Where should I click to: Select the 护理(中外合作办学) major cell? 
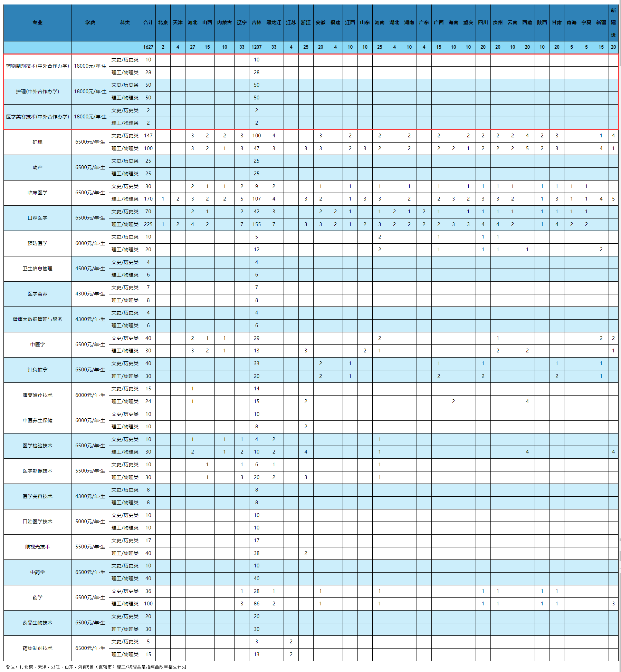[x=37, y=91]
